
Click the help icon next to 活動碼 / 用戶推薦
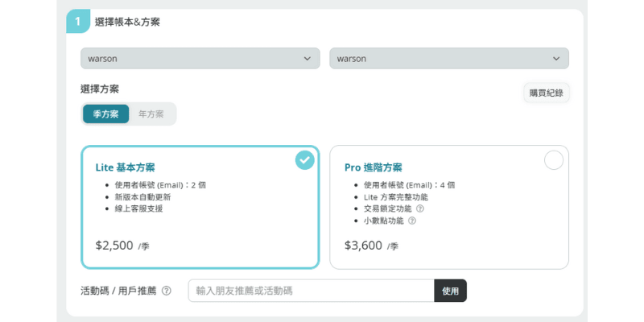167,291
